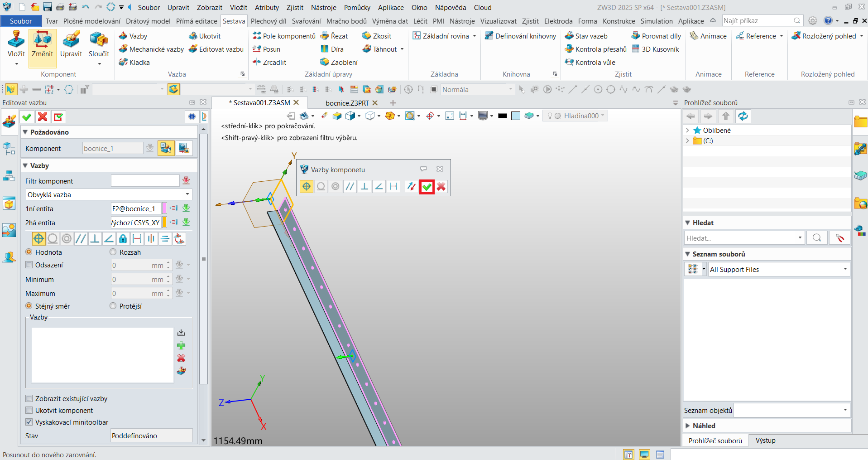This screenshot has width=868, height=460.
Task: Click the pink color swatch beside 1ní entita
Action: [x=165, y=208]
